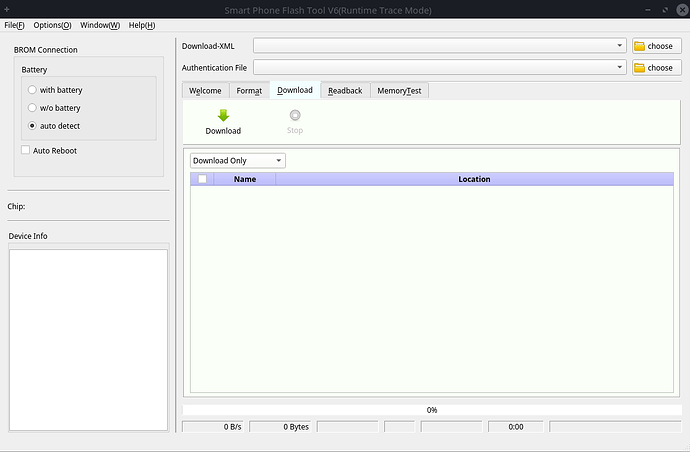The height and width of the screenshot is (452, 690).
Task: Select the 'auto detect' radio option
Action: [x=32, y=126]
